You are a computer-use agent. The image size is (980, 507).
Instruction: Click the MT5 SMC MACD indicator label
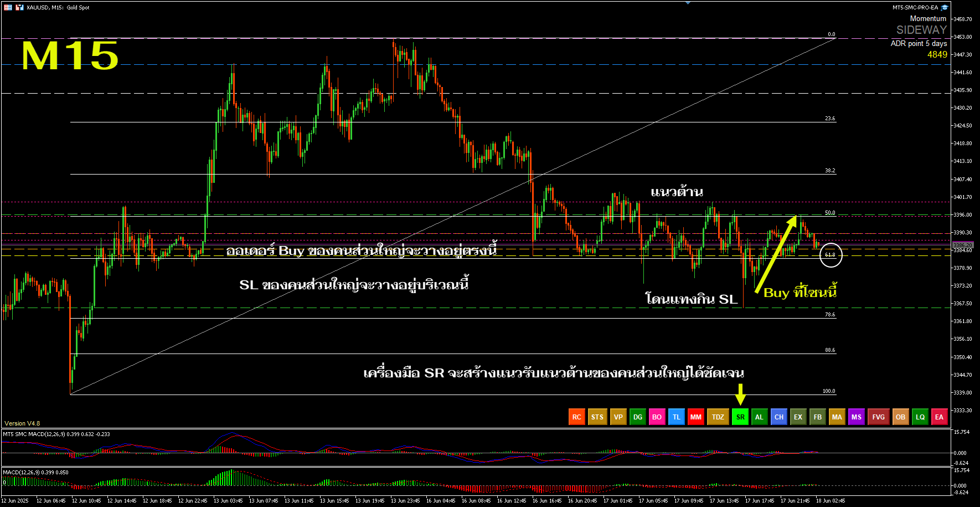click(56, 434)
